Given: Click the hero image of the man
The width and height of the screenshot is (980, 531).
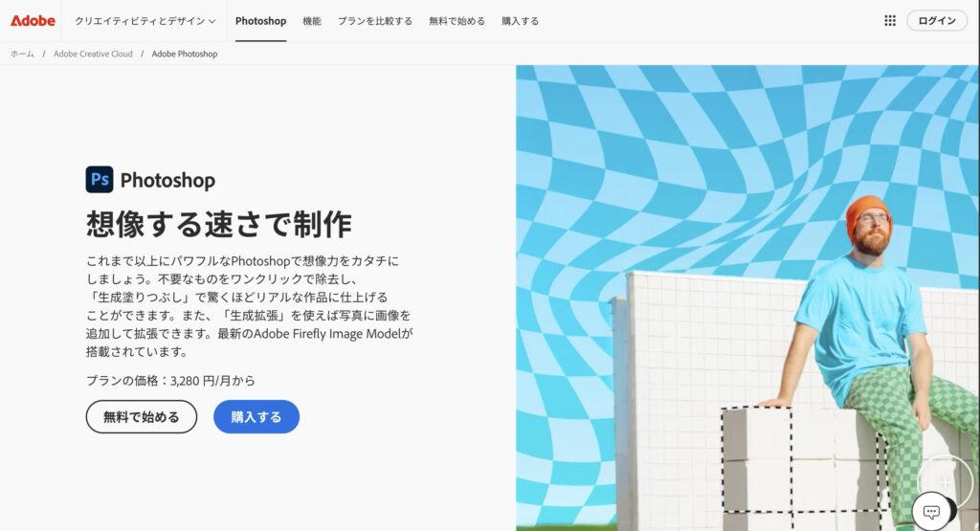Looking at the screenshot, I should (747, 298).
